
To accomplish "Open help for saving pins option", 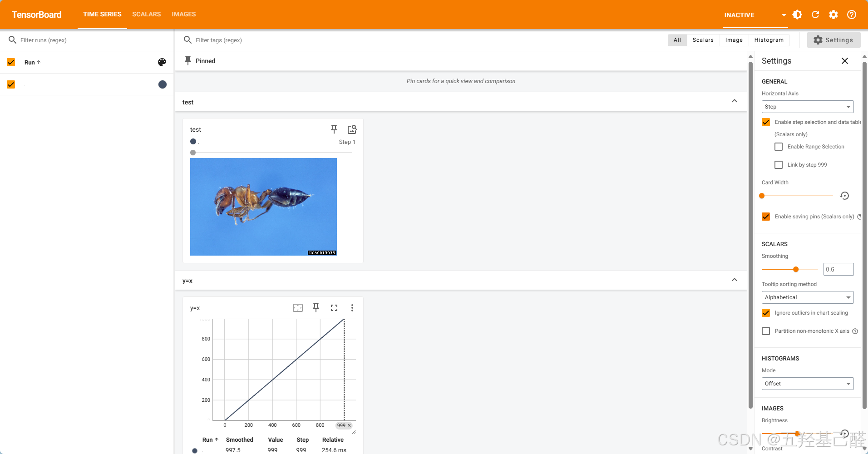I will pyautogui.click(x=859, y=217).
